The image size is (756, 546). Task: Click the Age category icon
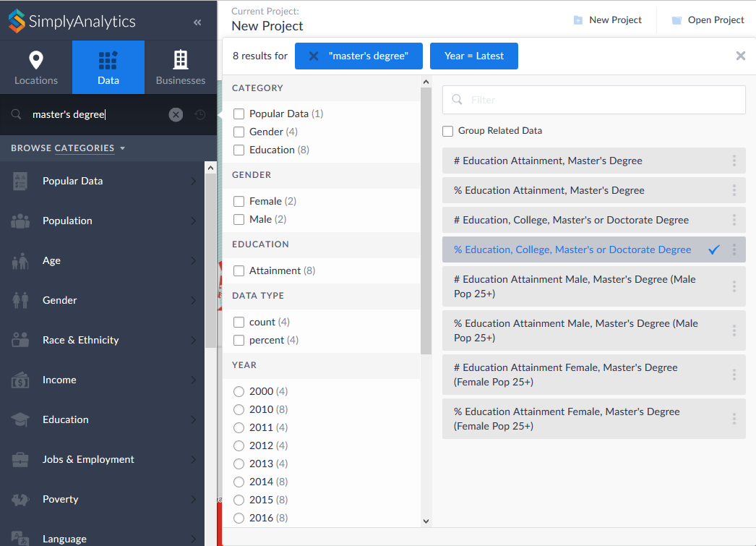point(20,261)
